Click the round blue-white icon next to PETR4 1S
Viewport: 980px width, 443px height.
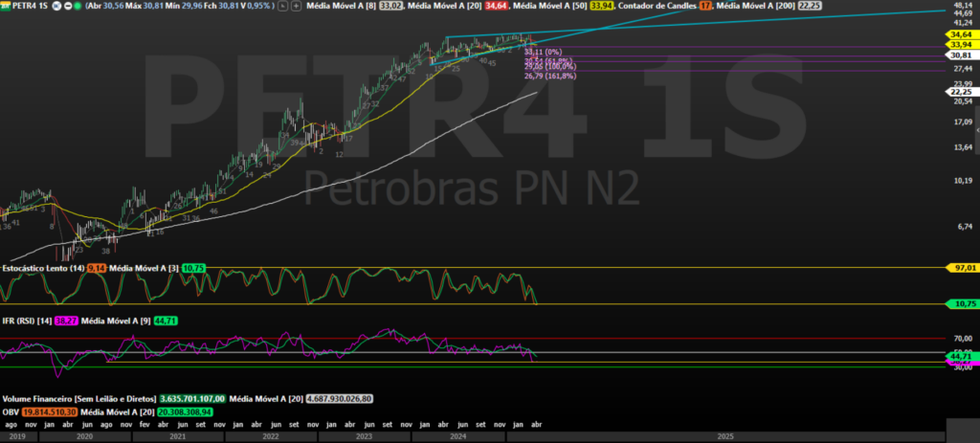[x=56, y=5]
